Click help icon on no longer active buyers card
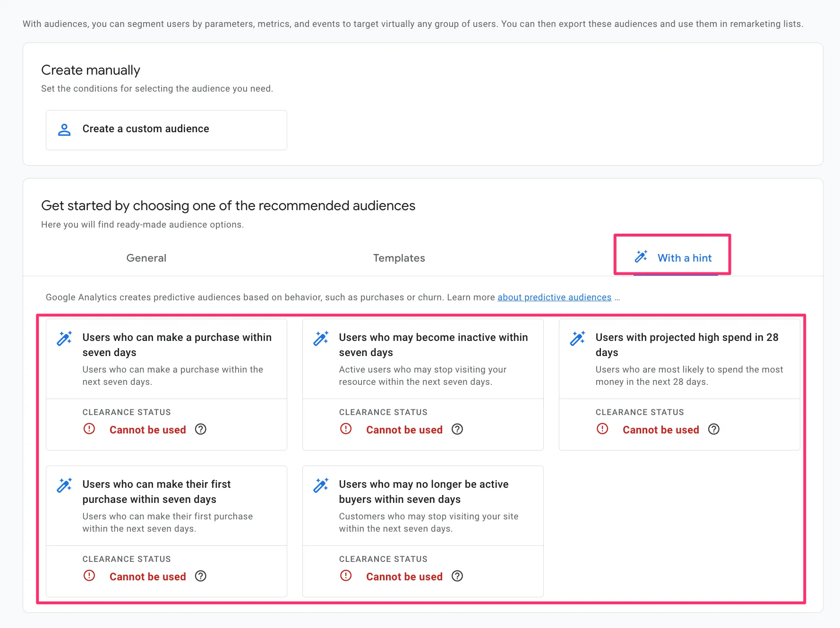The height and width of the screenshot is (628, 840). (457, 576)
